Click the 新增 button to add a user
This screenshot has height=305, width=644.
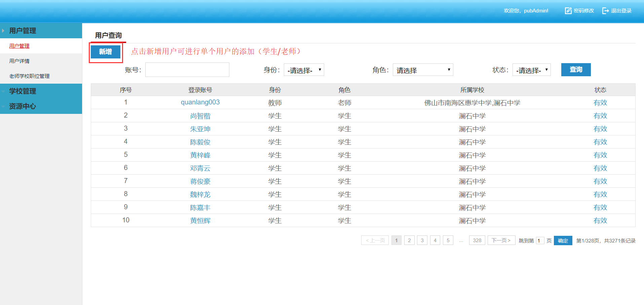click(106, 52)
